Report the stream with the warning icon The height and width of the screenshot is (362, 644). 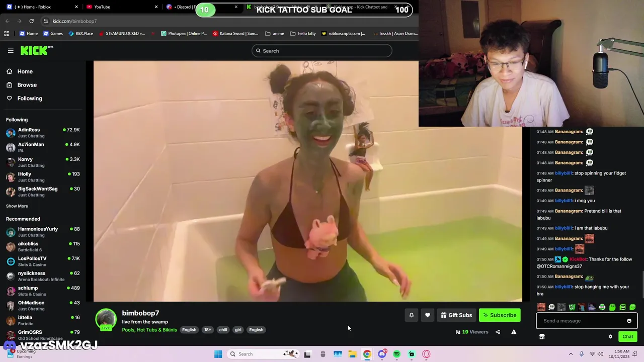[514, 332]
